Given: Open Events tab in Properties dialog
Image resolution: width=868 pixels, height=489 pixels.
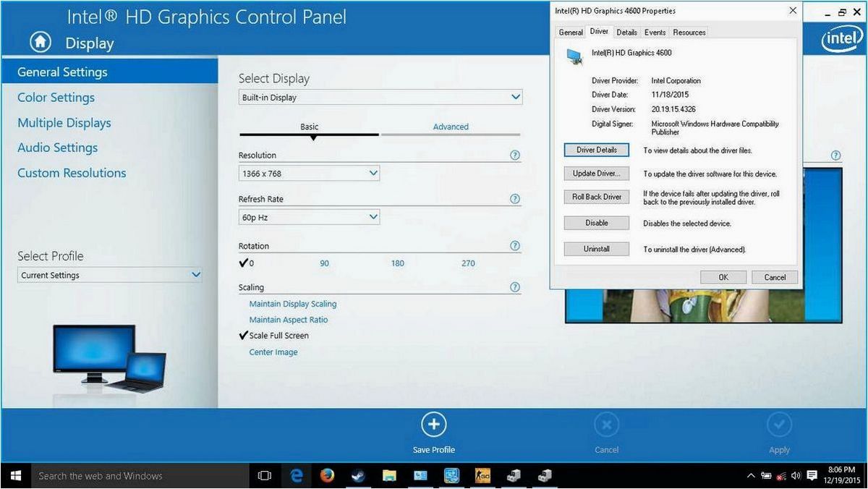Looking at the screenshot, I should [x=655, y=33].
